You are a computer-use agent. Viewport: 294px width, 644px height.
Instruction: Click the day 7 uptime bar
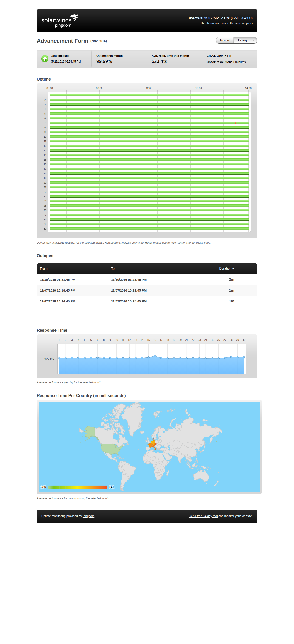click(x=149, y=123)
